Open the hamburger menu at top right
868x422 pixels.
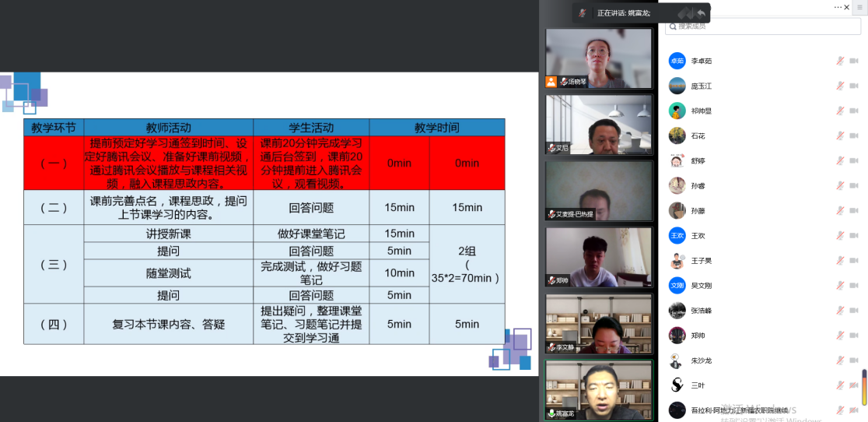coord(860,7)
